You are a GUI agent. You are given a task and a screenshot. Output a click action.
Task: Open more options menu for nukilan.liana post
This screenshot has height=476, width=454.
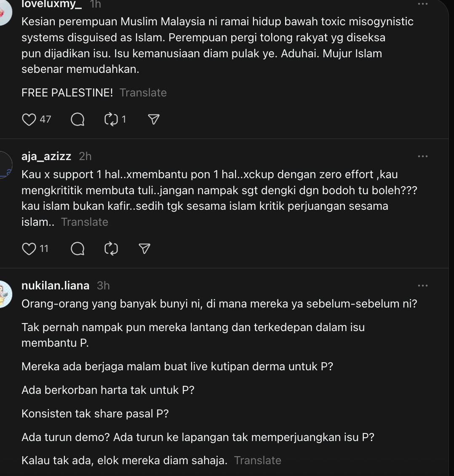point(423,286)
